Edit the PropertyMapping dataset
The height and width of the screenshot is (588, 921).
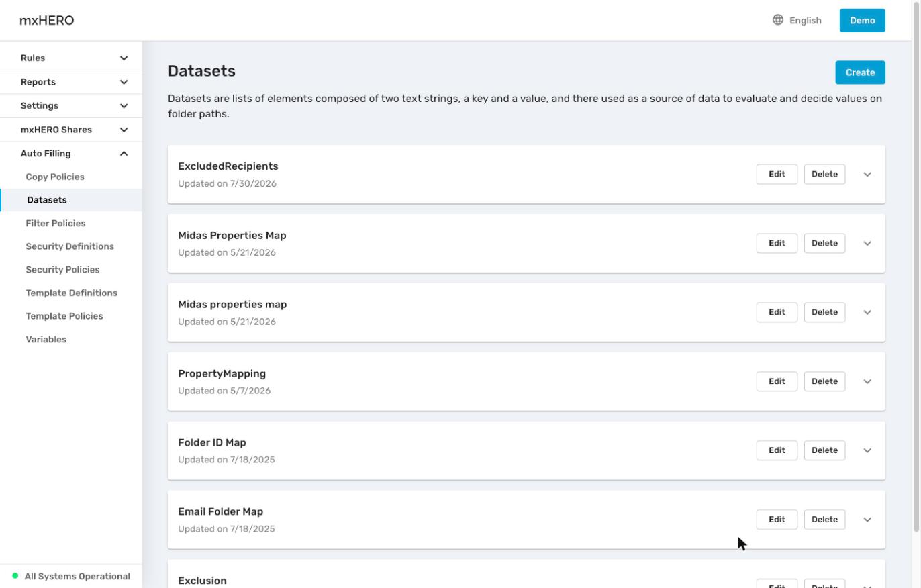(777, 381)
